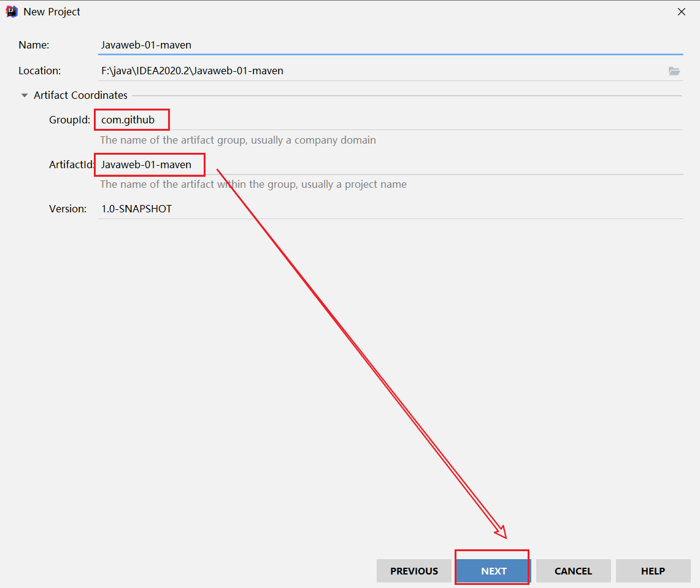This screenshot has width=700, height=588.
Task: Click the Artifact Coordinates section heading
Action: tap(80, 95)
